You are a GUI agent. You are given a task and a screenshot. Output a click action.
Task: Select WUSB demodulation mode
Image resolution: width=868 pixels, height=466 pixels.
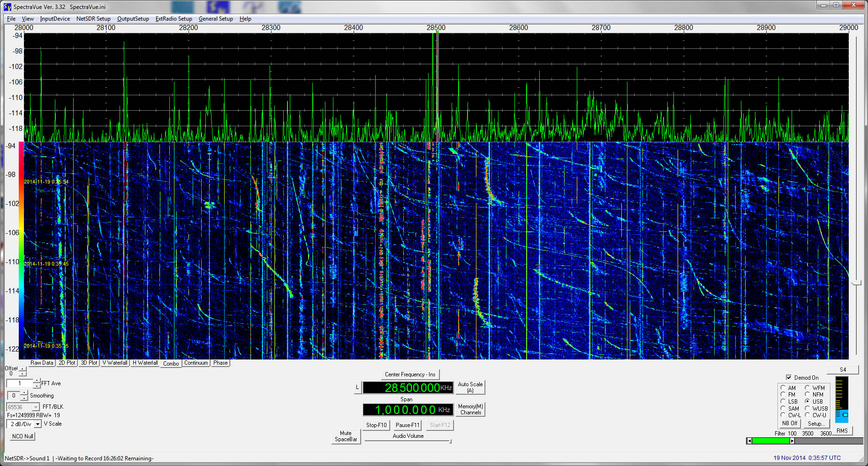coord(808,408)
